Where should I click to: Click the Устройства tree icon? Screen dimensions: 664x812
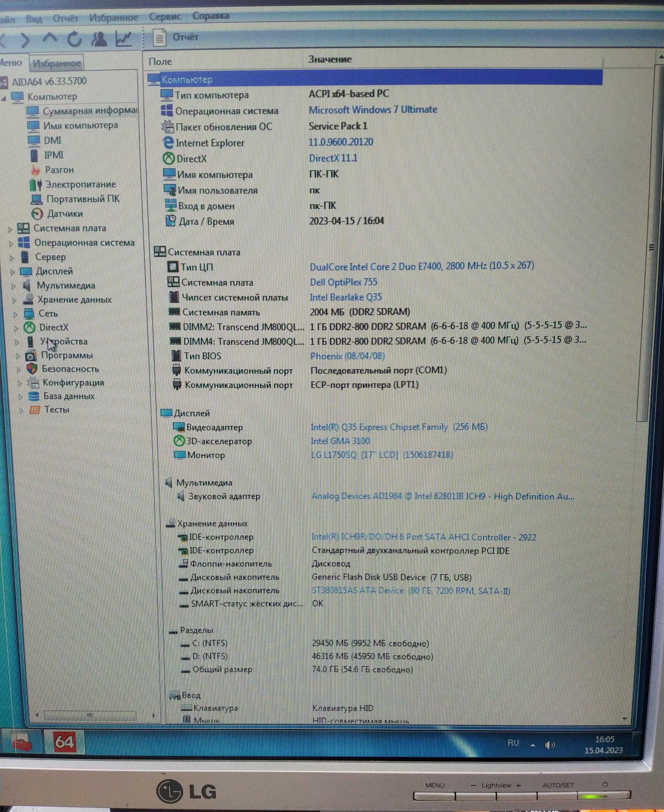30,341
